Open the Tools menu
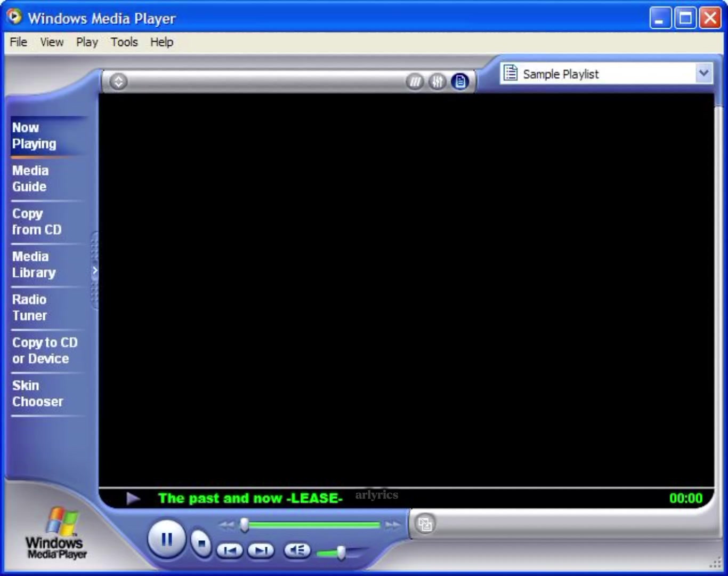The image size is (728, 576). (124, 42)
